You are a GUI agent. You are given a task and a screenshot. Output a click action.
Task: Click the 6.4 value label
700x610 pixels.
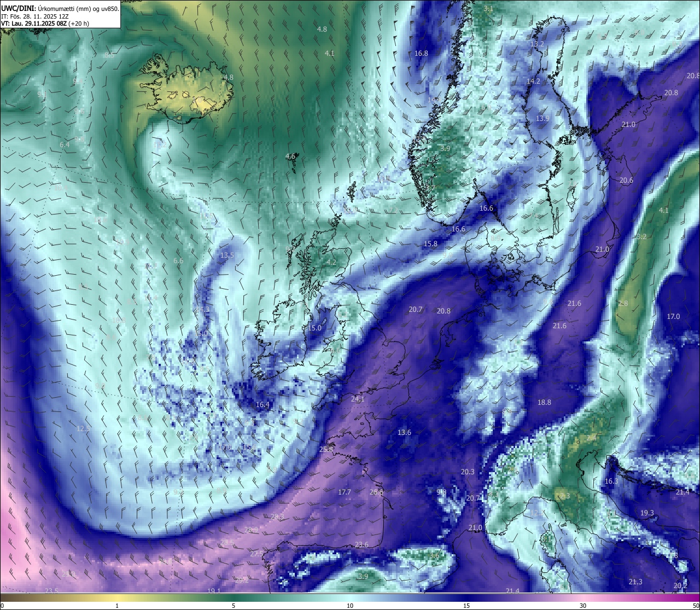[65, 144]
